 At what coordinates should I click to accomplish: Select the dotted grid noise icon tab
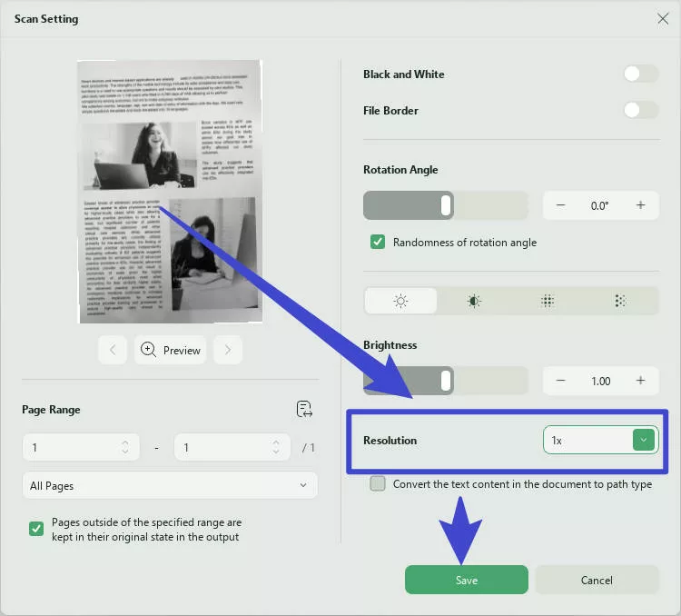pos(548,301)
